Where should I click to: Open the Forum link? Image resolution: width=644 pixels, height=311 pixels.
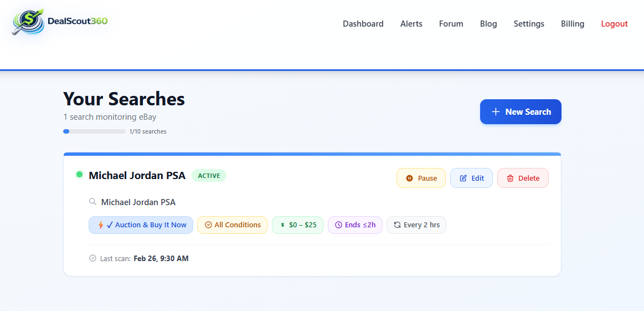[451, 24]
